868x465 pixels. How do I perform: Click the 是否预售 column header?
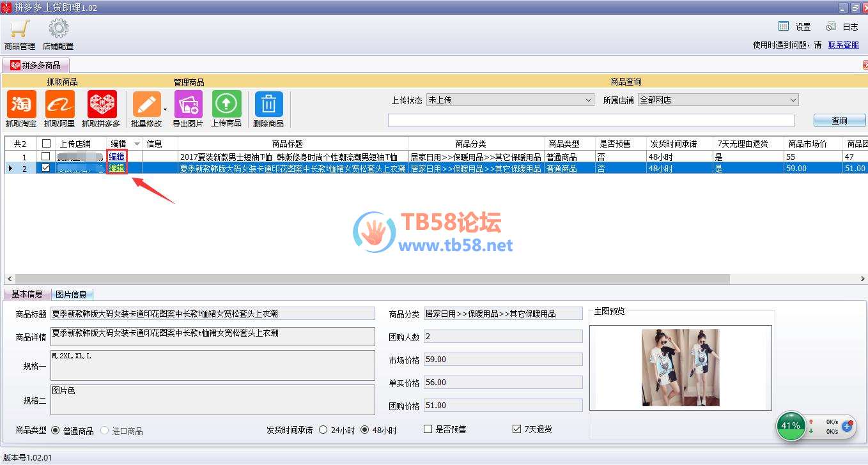620,144
